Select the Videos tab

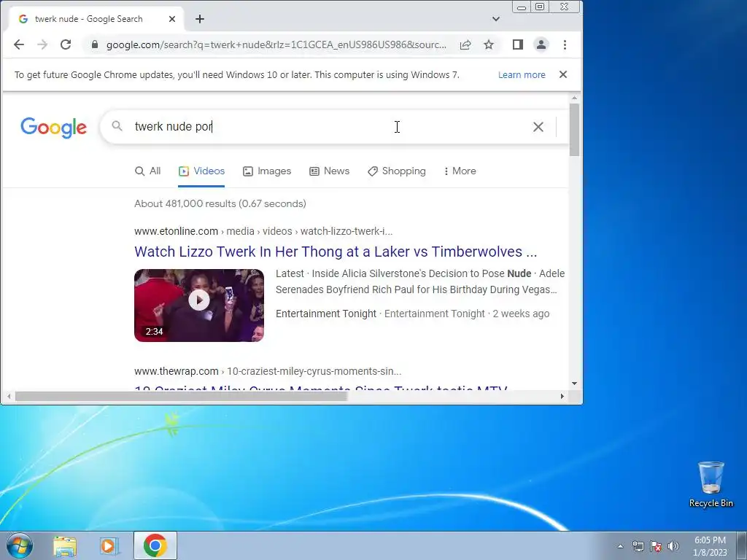[x=201, y=171]
